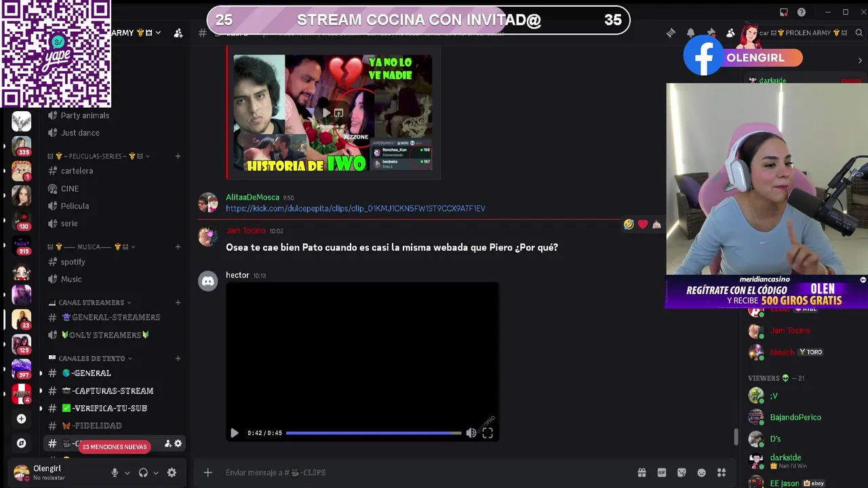Screen dimensions: 868x488
Task: Open the server with 125 badge
Action: (21, 344)
